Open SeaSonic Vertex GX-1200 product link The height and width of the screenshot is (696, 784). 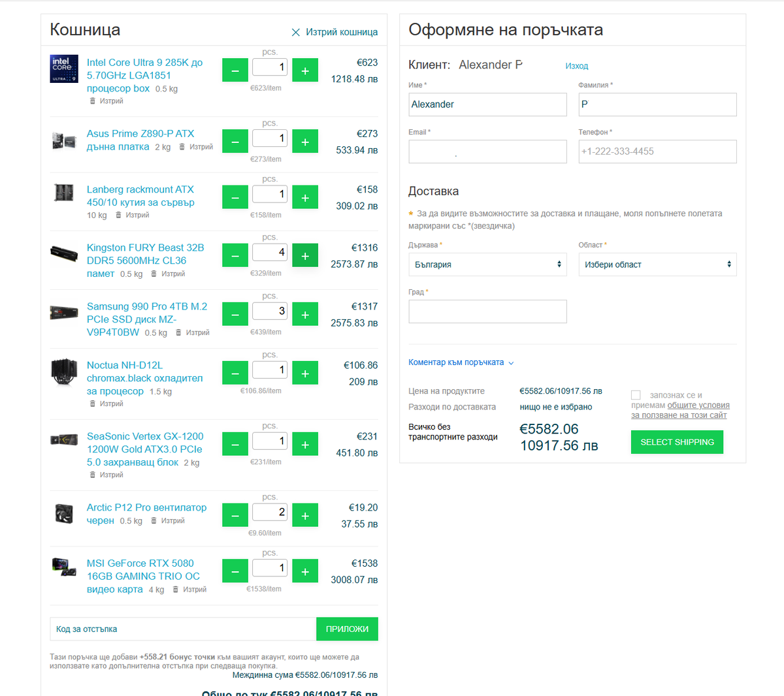(145, 449)
